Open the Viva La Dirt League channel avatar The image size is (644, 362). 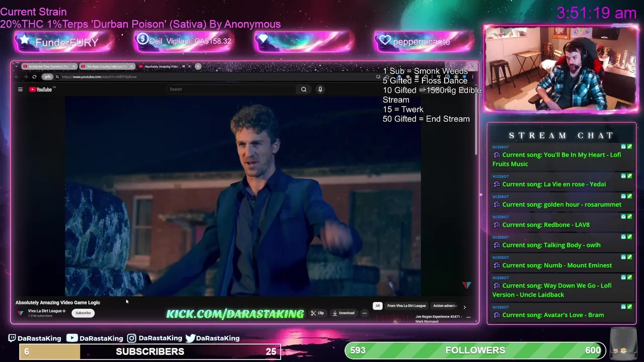(x=21, y=313)
